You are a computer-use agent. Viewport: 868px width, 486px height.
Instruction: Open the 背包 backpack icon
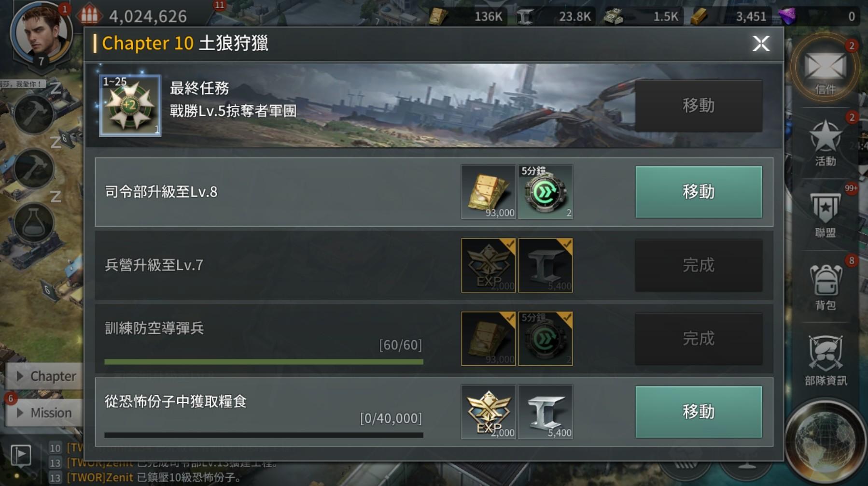(x=825, y=287)
